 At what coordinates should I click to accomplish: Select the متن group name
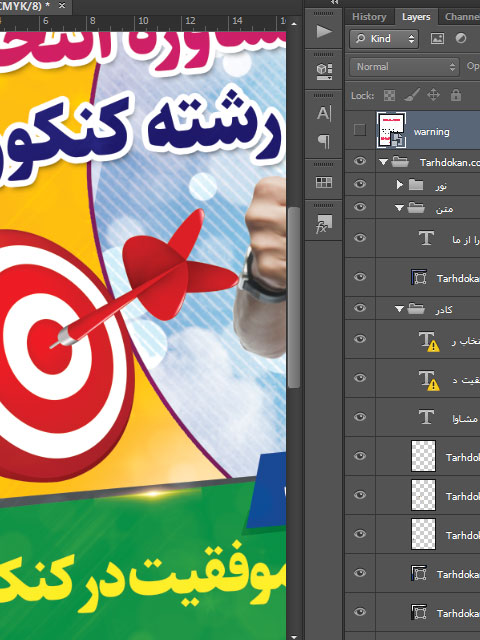444,209
